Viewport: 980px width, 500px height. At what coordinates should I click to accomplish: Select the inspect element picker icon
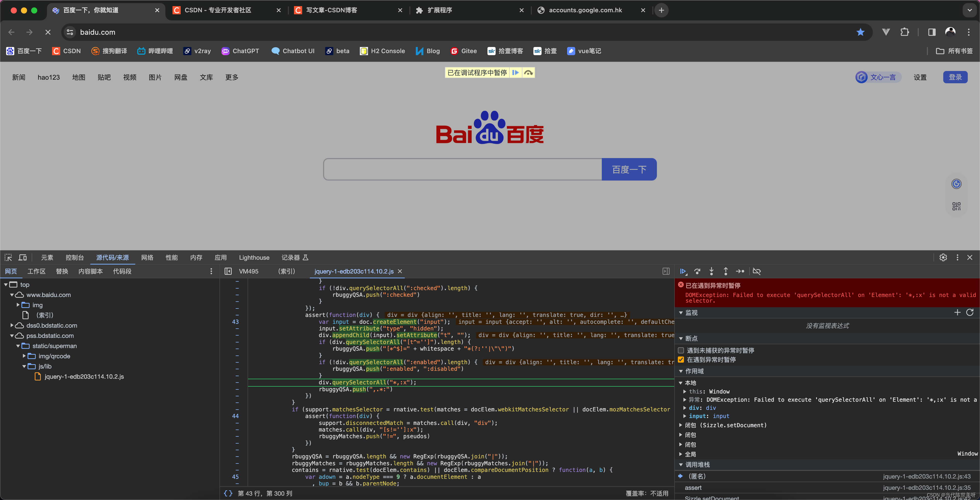tap(8, 257)
